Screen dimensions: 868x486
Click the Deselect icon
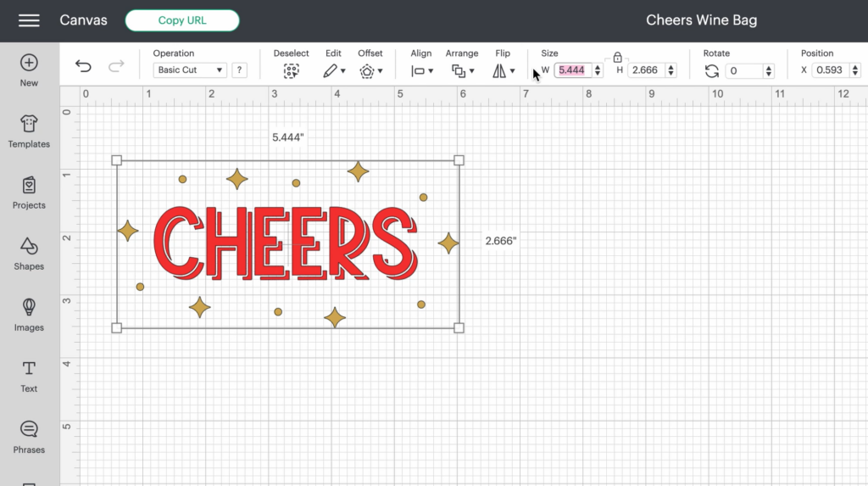[292, 71]
